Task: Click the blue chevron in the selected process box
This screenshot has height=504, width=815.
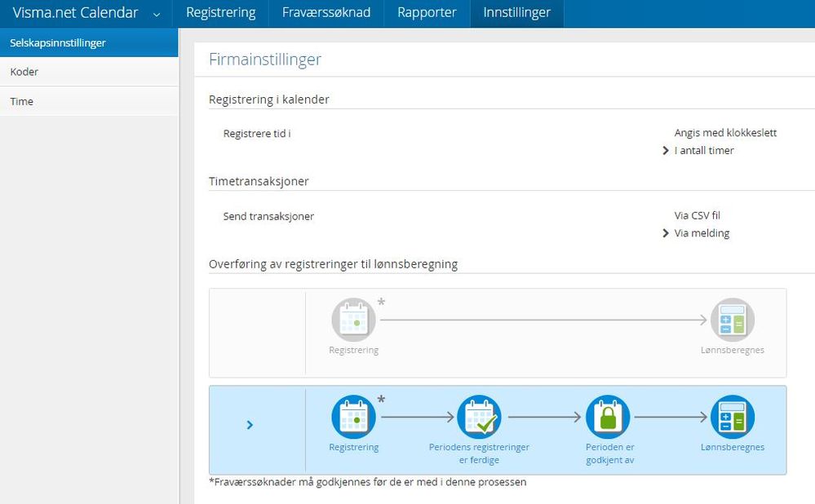Action: 250,425
